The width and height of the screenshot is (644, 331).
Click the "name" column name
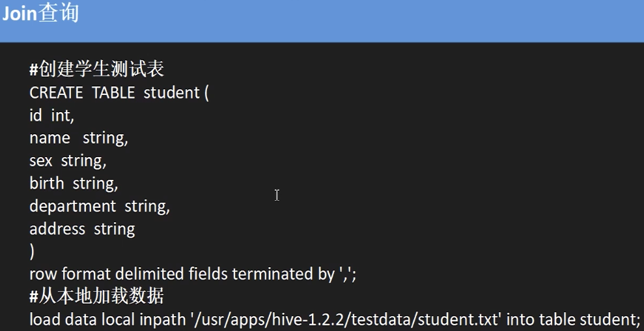point(49,138)
